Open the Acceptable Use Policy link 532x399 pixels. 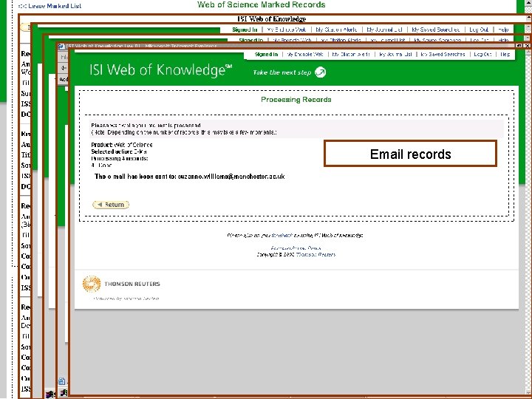tap(296, 248)
